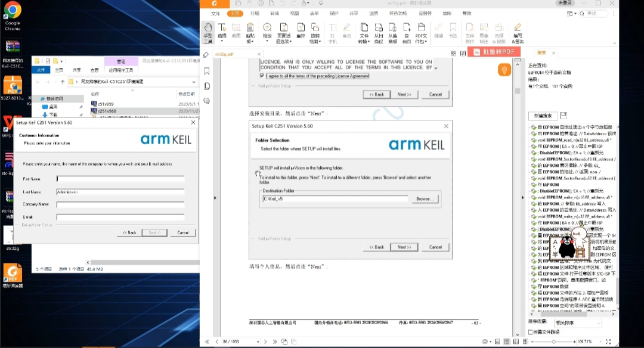Click Cancel in the Keil setup dialog
The width and height of the screenshot is (644, 348).
point(183,232)
